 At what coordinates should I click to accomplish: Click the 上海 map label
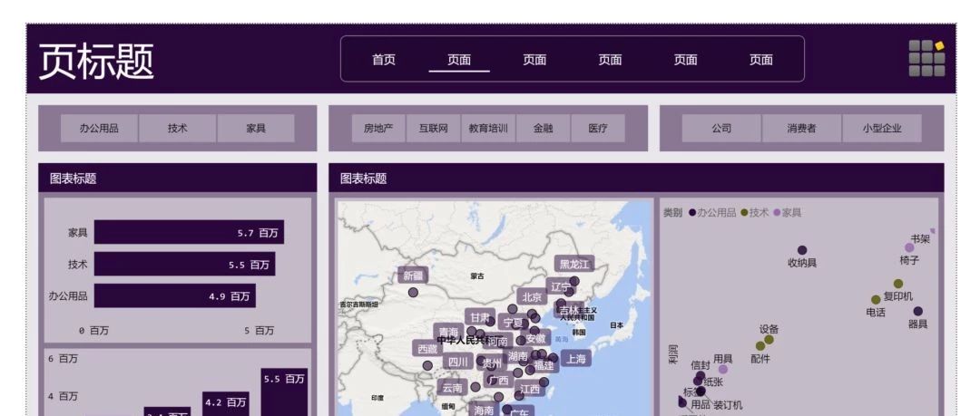[x=575, y=359]
